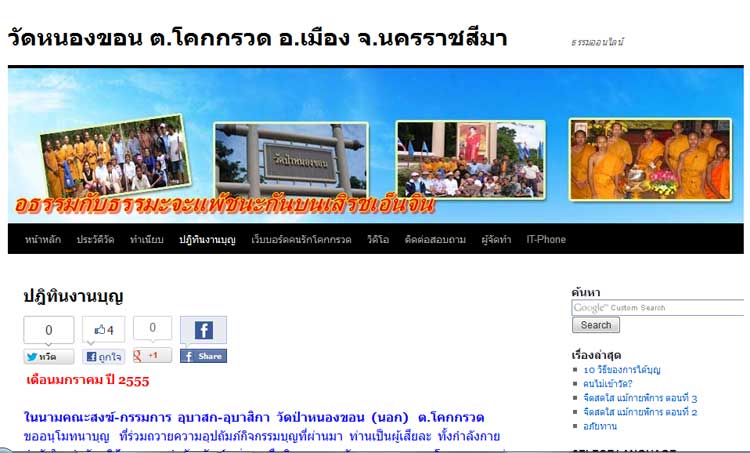The height and width of the screenshot is (453, 750).
Task: Click the like count bubble showing 4
Action: (x=103, y=330)
